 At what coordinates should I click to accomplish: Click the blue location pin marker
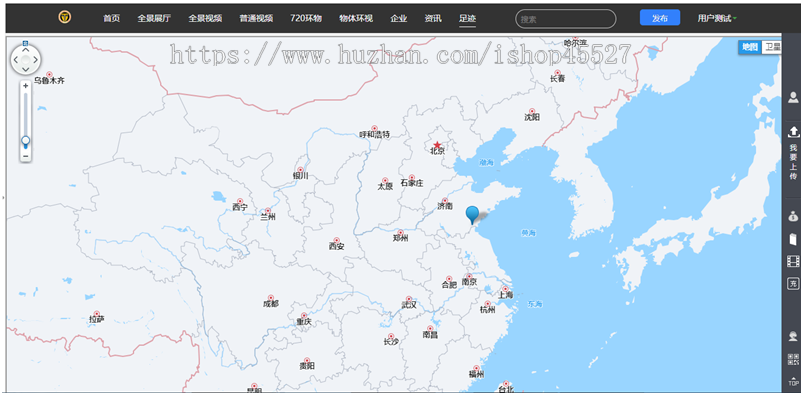[472, 215]
